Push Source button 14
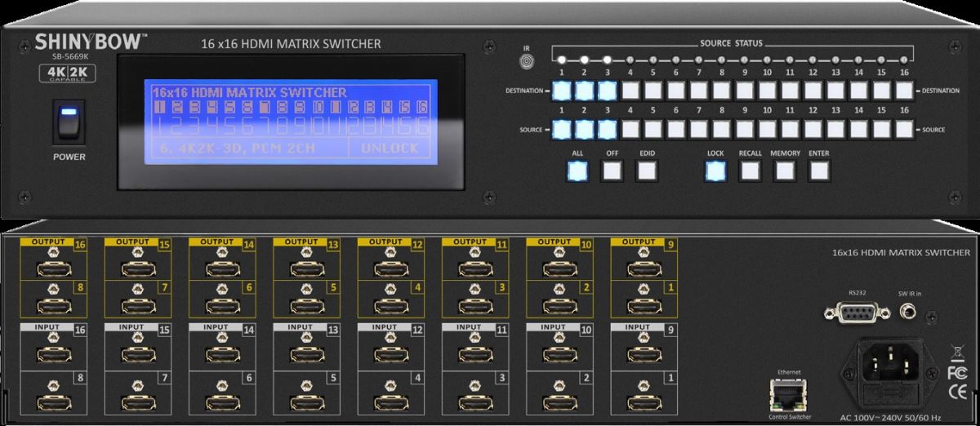Screen dimensions: 980x426 point(858,129)
